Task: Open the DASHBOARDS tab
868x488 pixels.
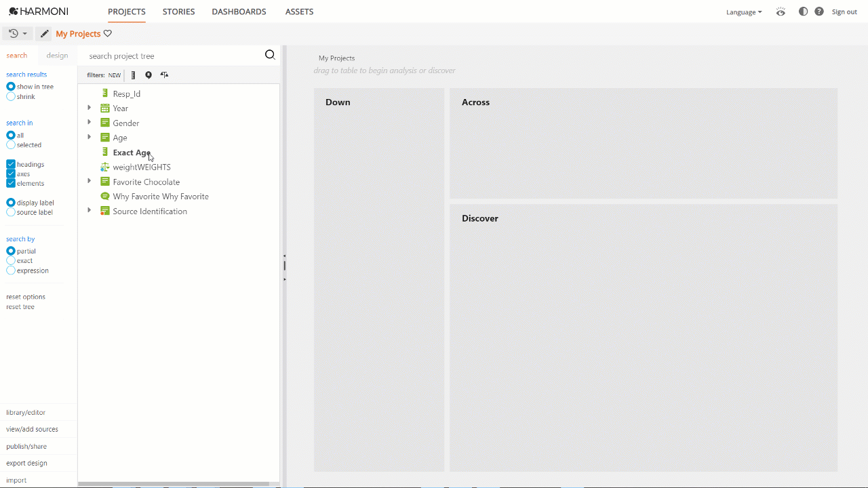Action: pyautogui.click(x=239, y=12)
